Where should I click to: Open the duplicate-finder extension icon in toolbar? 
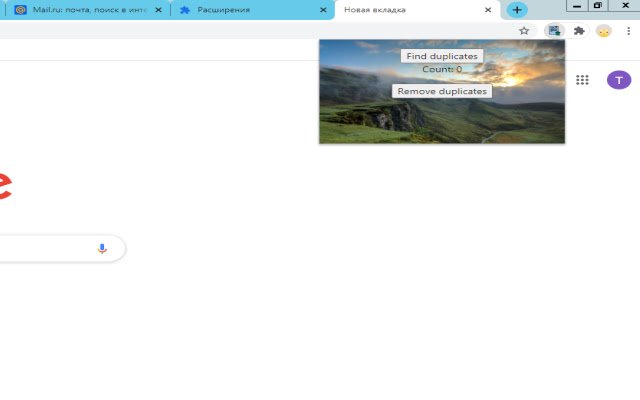click(x=554, y=31)
